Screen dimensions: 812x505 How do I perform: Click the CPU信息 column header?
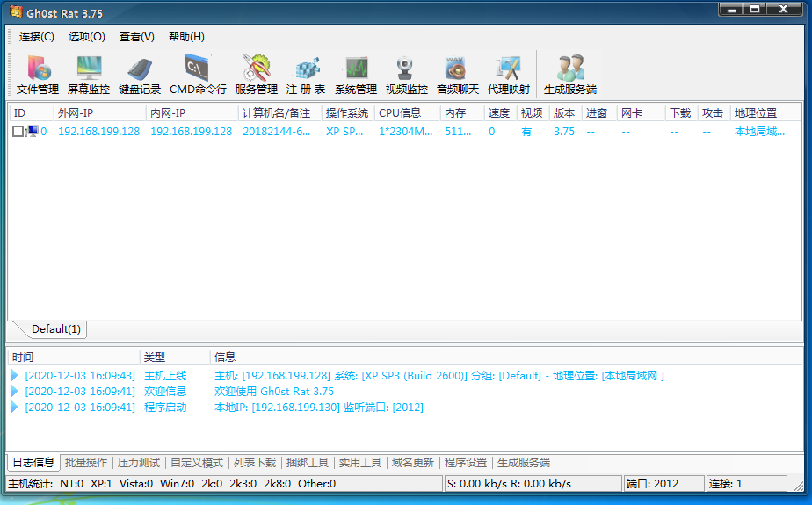coord(408,112)
